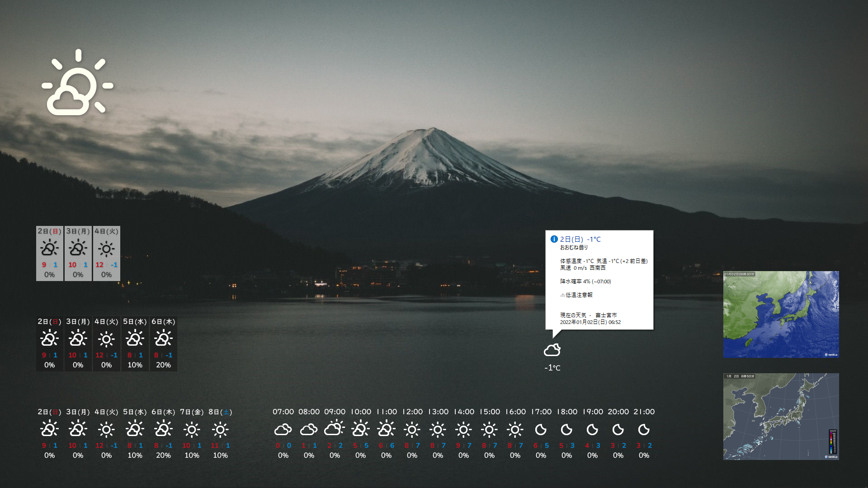Click the 15:00 hourly forecast label
The image size is (868, 488).
coord(490,412)
